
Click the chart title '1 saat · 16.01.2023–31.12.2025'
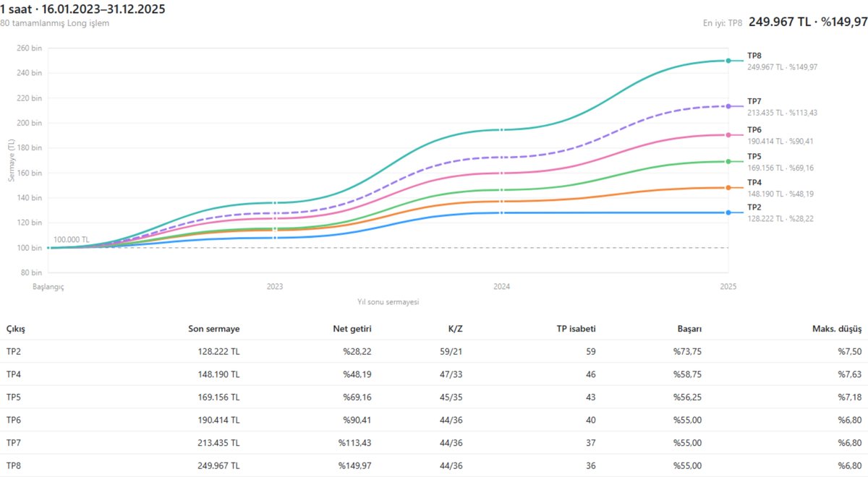click(82, 9)
